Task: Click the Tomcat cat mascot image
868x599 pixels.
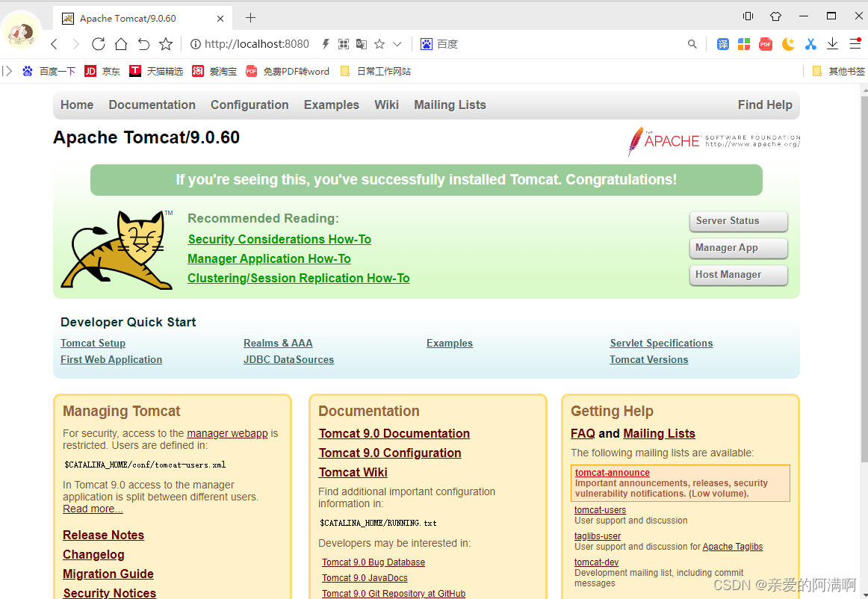Action: [x=117, y=250]
